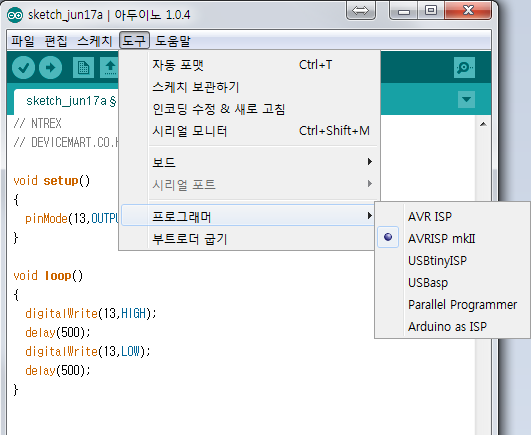The image size is (531, 435).
Task: Click the Open sketch up-arrow icon
Action: 110,68
